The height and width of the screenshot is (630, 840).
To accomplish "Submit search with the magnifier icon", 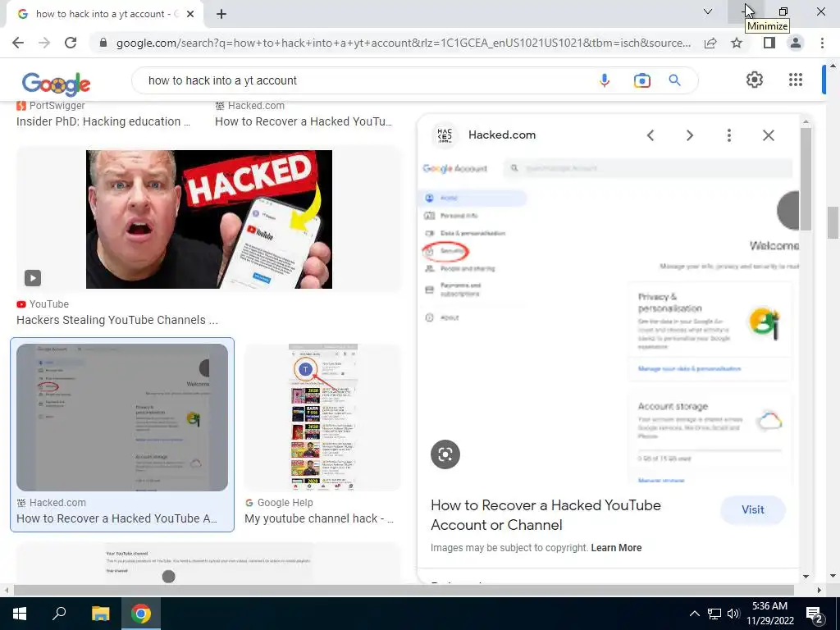I will tap(674, 80).
